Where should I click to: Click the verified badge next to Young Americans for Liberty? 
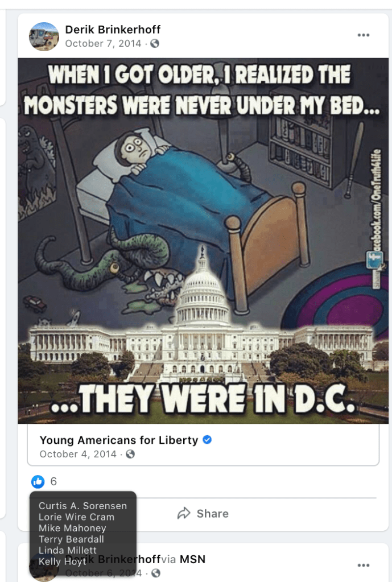pos(207,439)
